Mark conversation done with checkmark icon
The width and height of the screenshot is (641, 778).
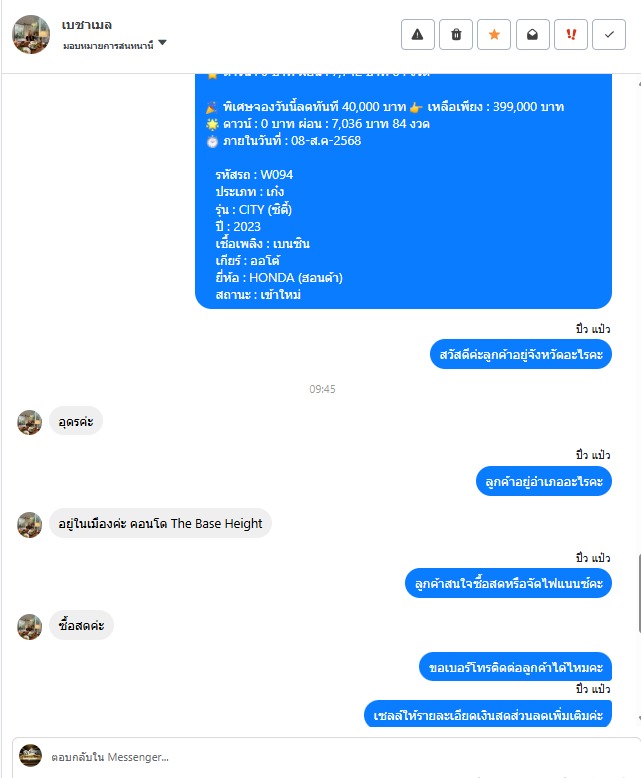(x=609, y=35)
